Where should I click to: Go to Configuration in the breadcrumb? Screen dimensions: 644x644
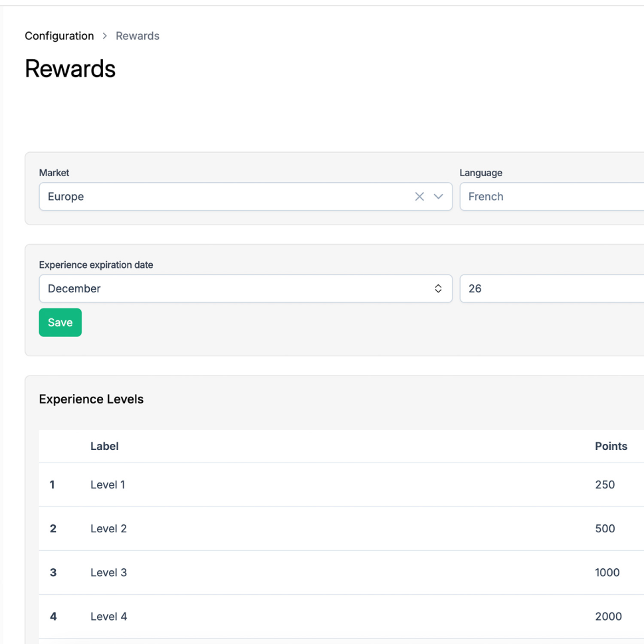pyautogui.click(x=59, y=36)
